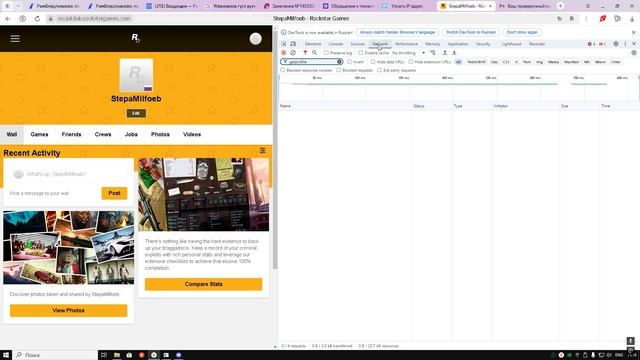The image size is (640, 360).
Task: Clear the network log
Action: pyautogui.click(x=293, y=53)
